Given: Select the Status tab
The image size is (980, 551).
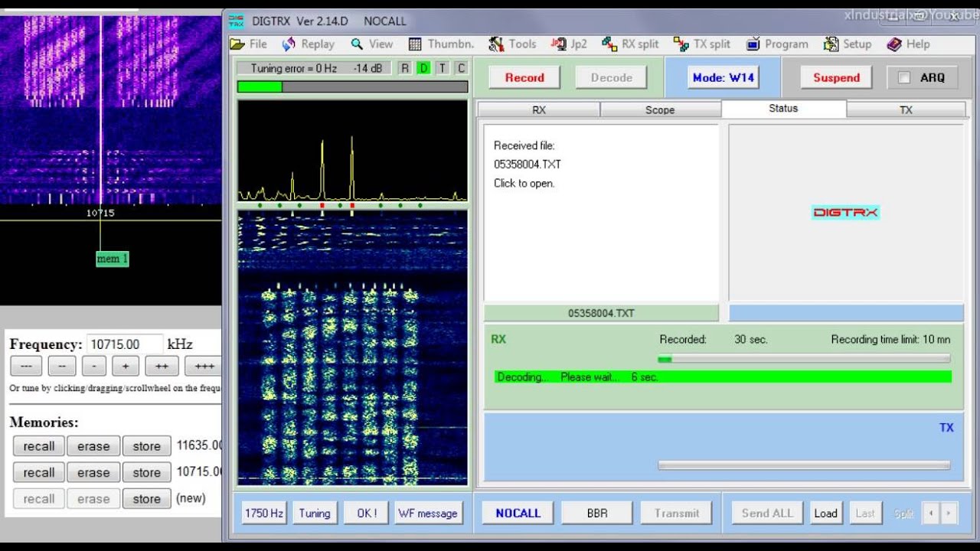Looking at the screenshot, I should (x=783, y=109).
